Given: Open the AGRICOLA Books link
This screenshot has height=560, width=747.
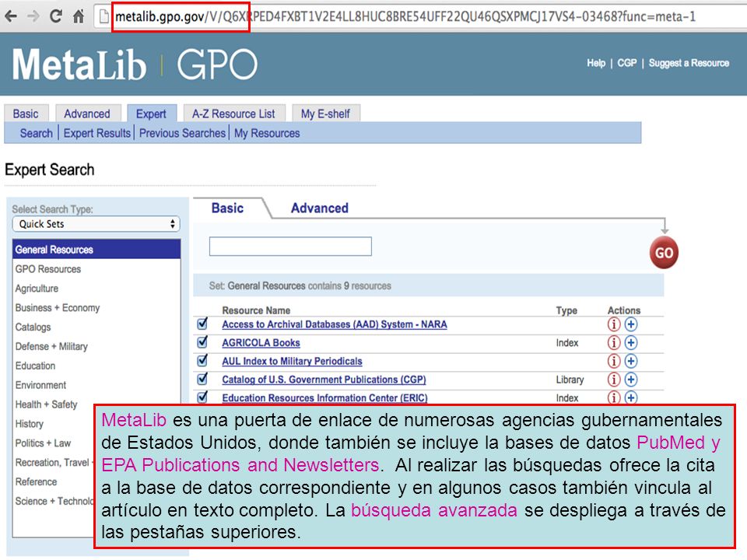Looking at the screenshot, I should pos(261,343).
